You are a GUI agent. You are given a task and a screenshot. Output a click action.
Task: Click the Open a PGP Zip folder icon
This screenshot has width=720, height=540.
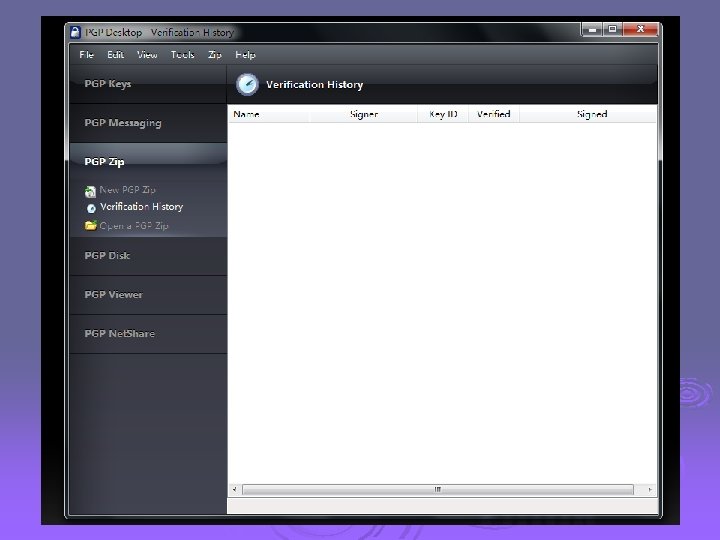[90, 225]
